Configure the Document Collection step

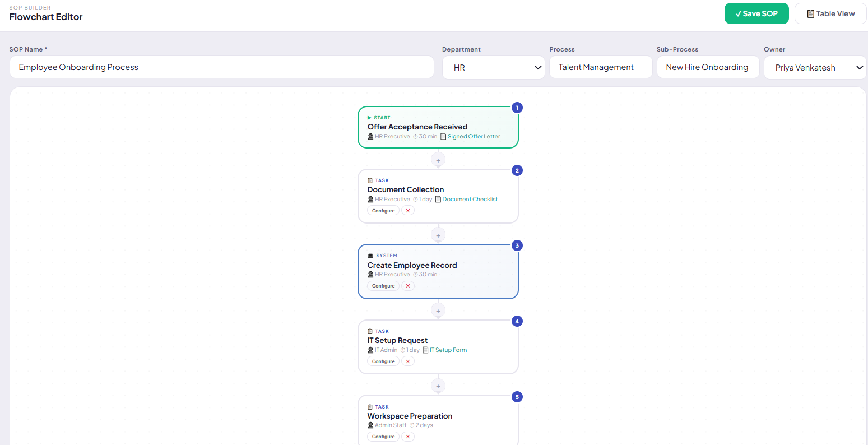383,211
